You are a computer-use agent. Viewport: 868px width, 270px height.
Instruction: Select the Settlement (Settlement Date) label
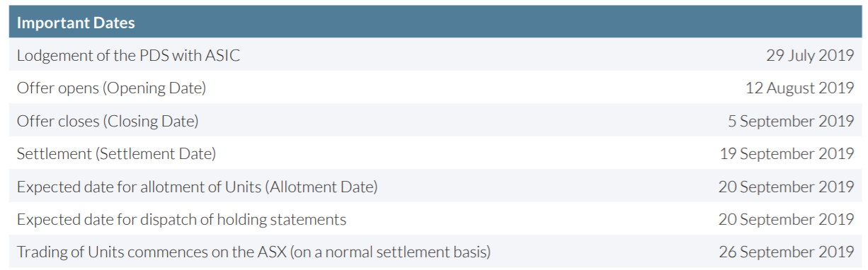[116, 153]
